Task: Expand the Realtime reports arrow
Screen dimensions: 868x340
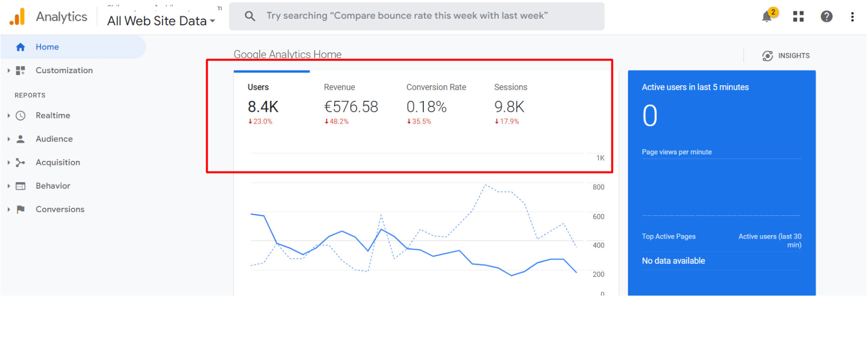Action: [x=9, y=116]
